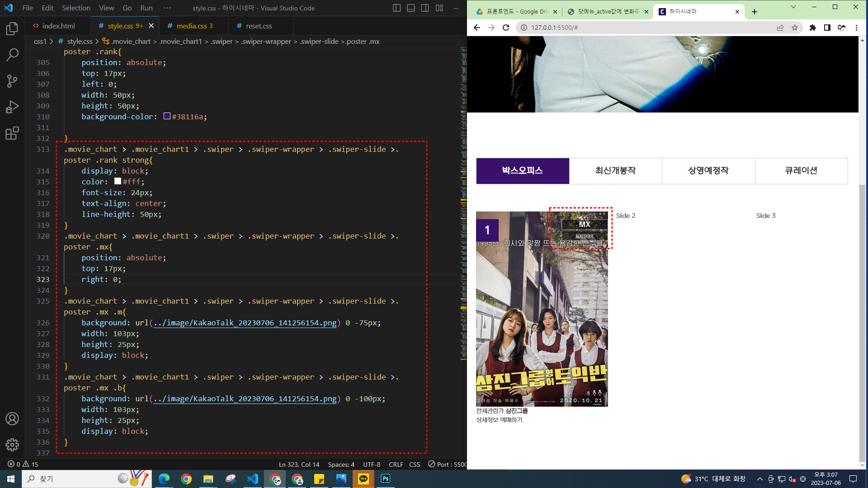Reload the browser page

coord(506,28)
